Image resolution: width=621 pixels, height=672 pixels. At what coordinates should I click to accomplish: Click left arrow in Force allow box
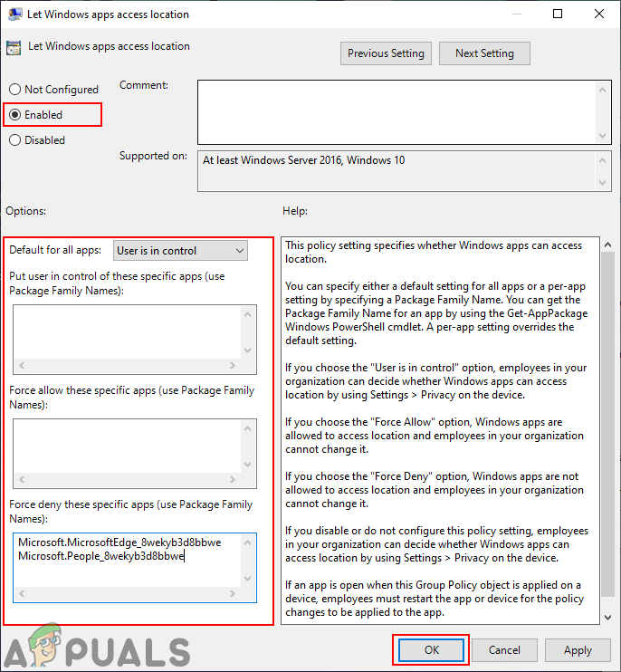click(x=22, y=480)
